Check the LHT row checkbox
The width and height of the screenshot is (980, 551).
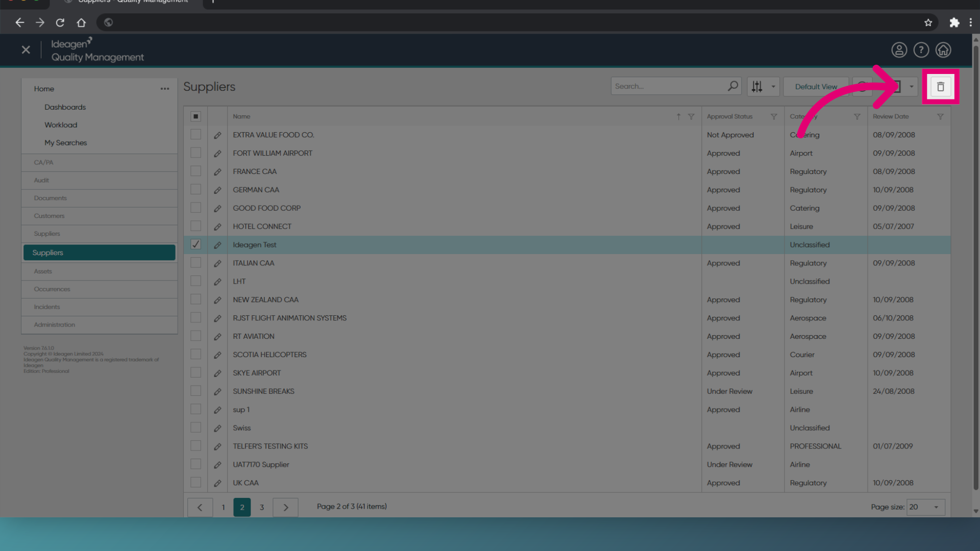click(195, 281)
